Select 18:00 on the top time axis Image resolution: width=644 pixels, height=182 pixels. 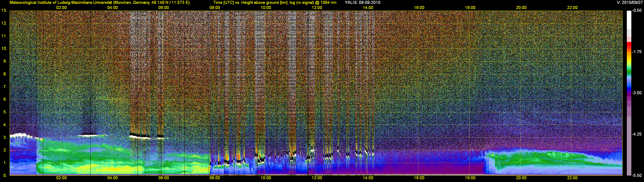coord(470,8)
